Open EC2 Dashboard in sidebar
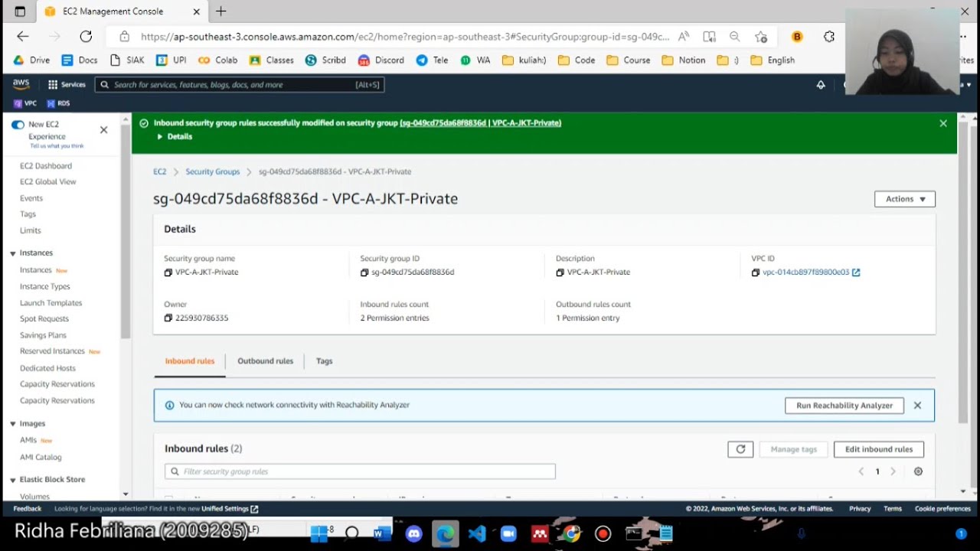 (x=46, y=166)
